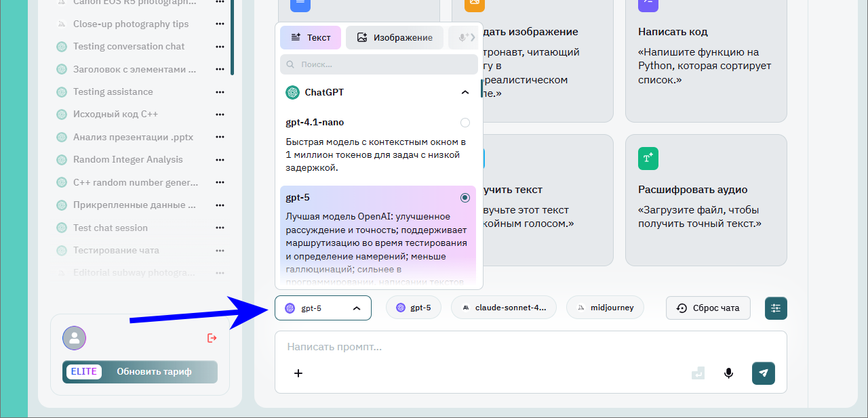Open chat Анализ презентации .pptx
The width and height of the screenshot is (868, 418).
point(133,138)
